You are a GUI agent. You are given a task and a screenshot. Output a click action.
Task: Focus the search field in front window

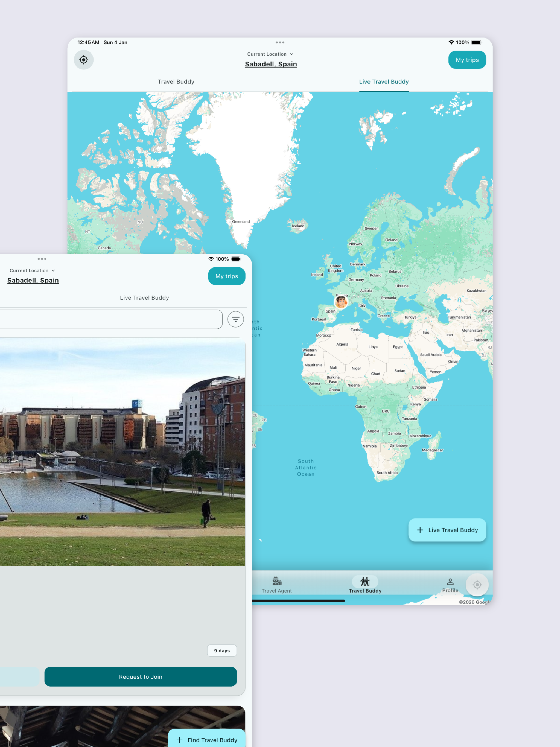[111, 319]
